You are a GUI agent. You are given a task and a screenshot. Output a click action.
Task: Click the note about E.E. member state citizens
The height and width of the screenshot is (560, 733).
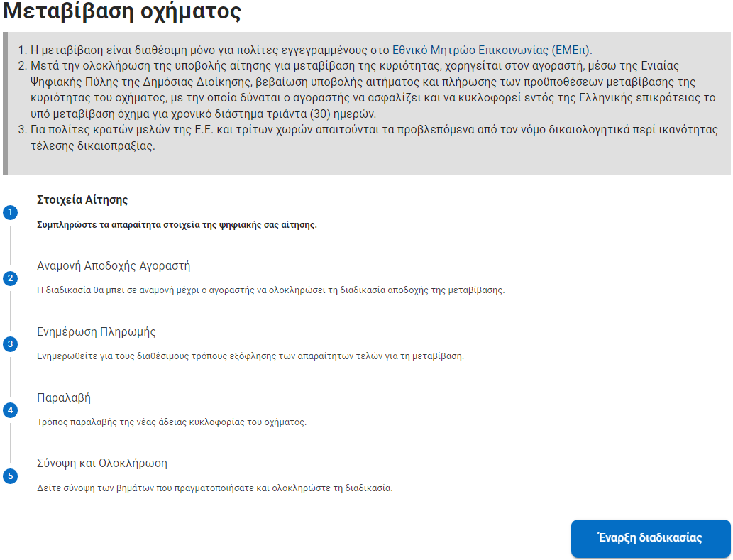[x=369, y=138]
